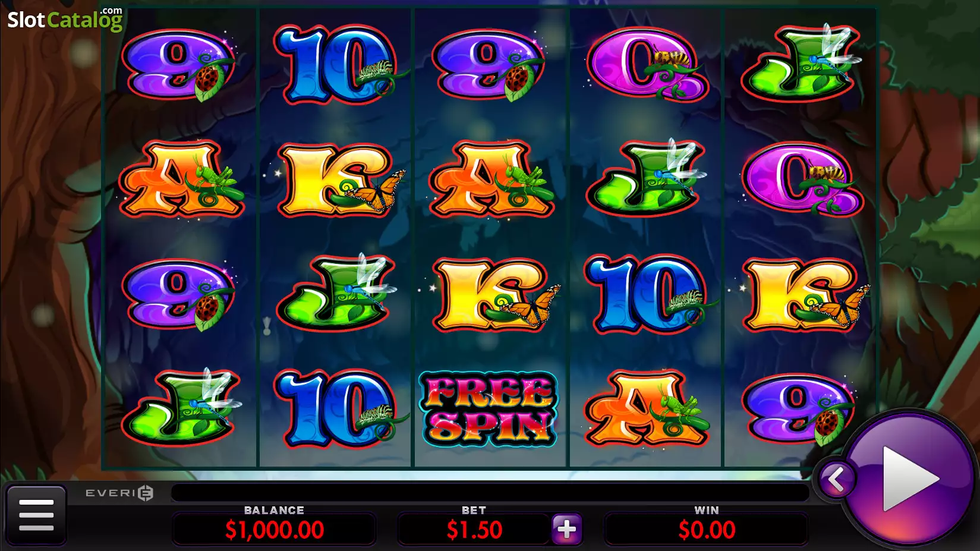The image size is (980, 551).
Task: Start a spin with the purple play button
Action: click(x=909, y=477)
